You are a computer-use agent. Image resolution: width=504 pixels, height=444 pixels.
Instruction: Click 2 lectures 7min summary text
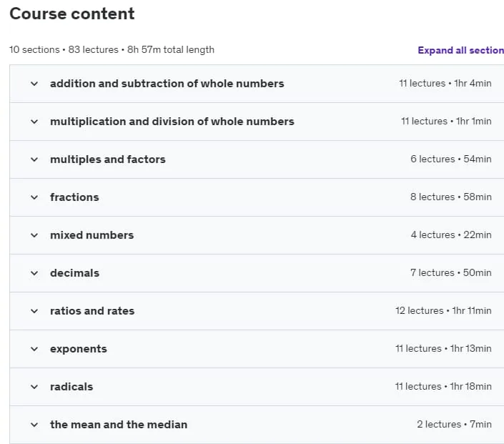coord(454,425)
